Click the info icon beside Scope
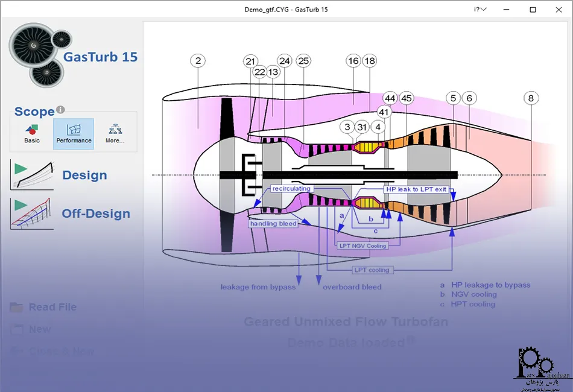This screenshot has height=392, width=573. (x=60, y=110)
